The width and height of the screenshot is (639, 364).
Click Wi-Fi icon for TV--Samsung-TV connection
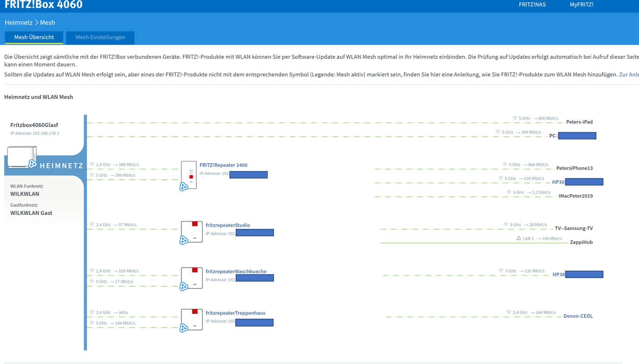pos(506,225)
